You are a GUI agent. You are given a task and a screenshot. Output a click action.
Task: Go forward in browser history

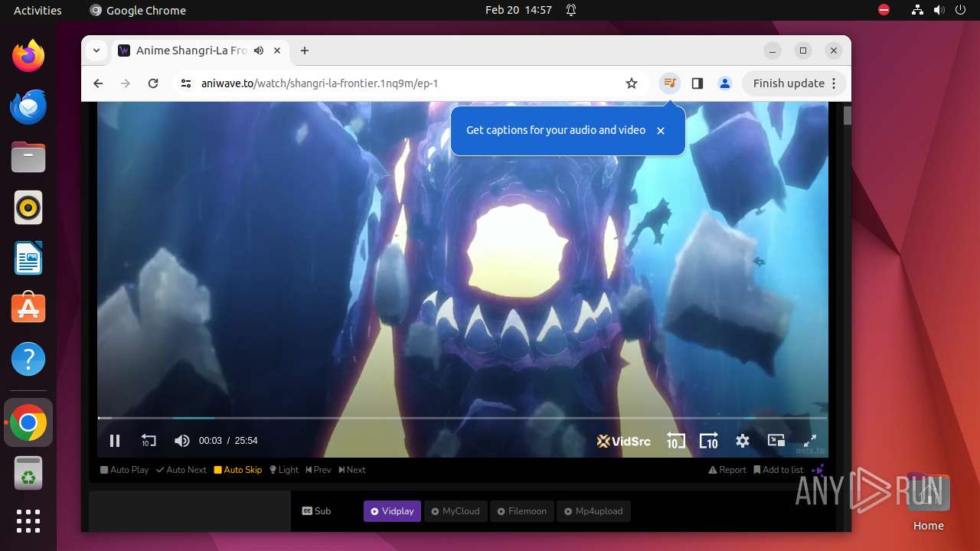[x=126, y=83]
